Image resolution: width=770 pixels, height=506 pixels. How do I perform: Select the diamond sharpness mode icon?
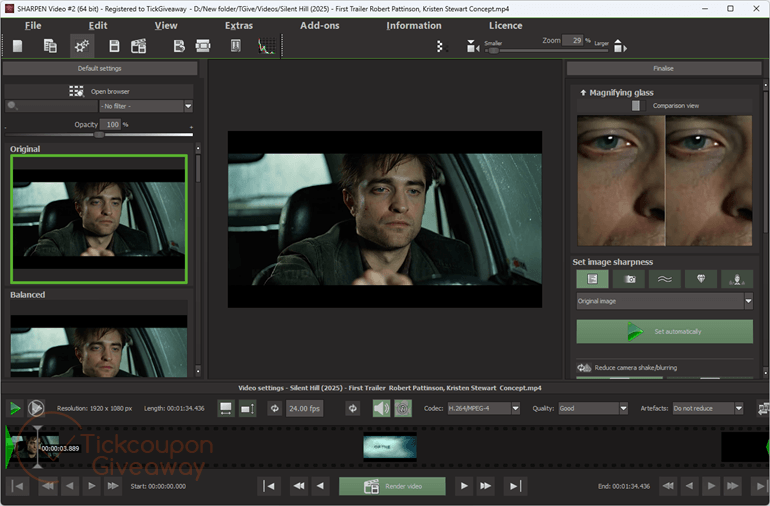(x=701, y=279)
